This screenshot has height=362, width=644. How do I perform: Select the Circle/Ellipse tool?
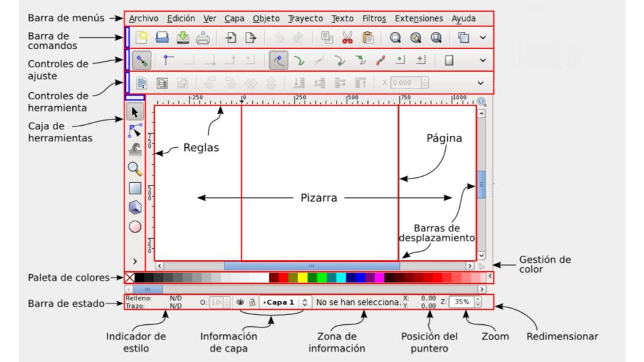tap(135, 226)
